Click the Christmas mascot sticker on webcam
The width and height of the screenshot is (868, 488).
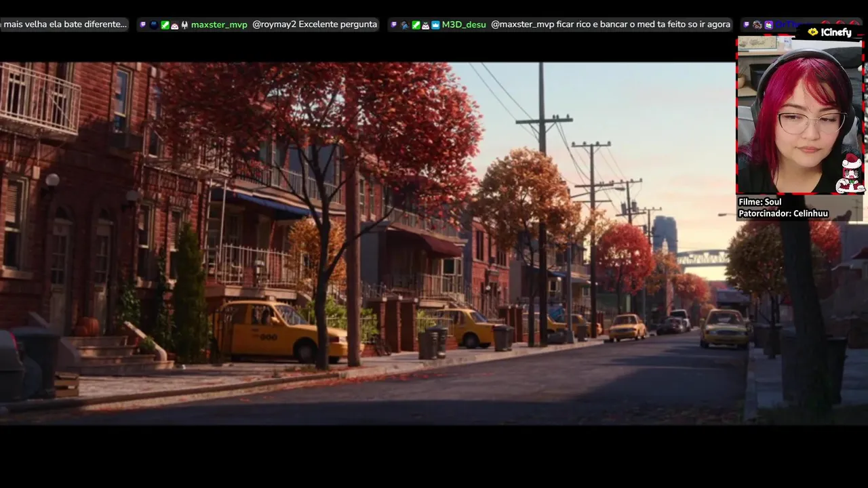click(850, 174)
